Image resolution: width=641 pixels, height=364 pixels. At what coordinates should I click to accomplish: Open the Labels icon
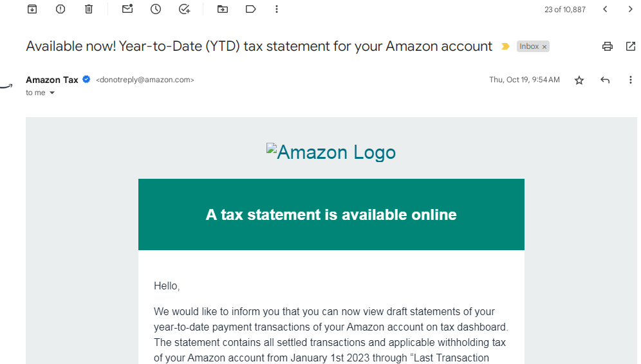pos(250,9)
